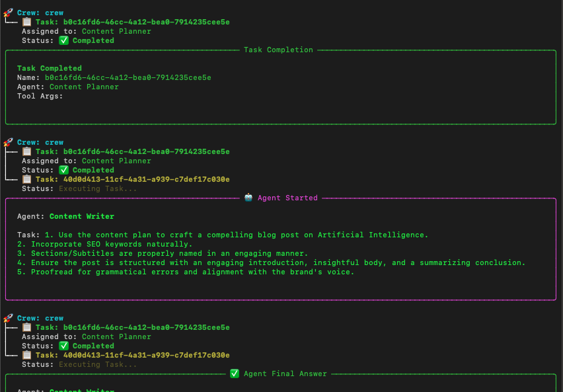The width and height of the screenshot is (563, 392).
Task: Click the Task Completion panel title
Action: [278, 50]
